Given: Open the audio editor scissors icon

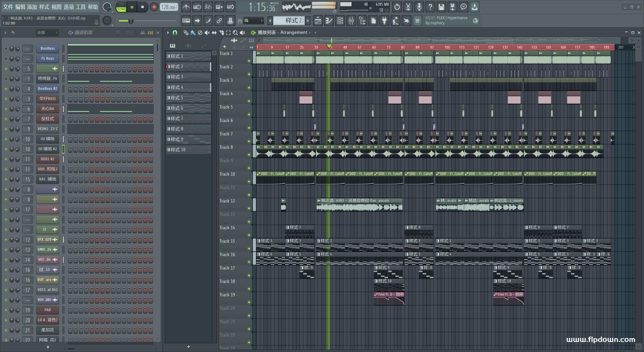Looking at the screenshot, I should (x=408, y=7).
